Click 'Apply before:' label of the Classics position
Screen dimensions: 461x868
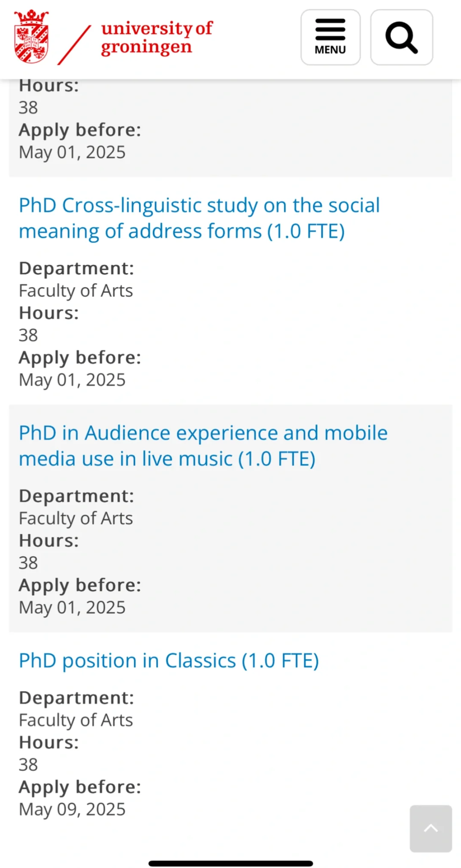coord(80,787)
